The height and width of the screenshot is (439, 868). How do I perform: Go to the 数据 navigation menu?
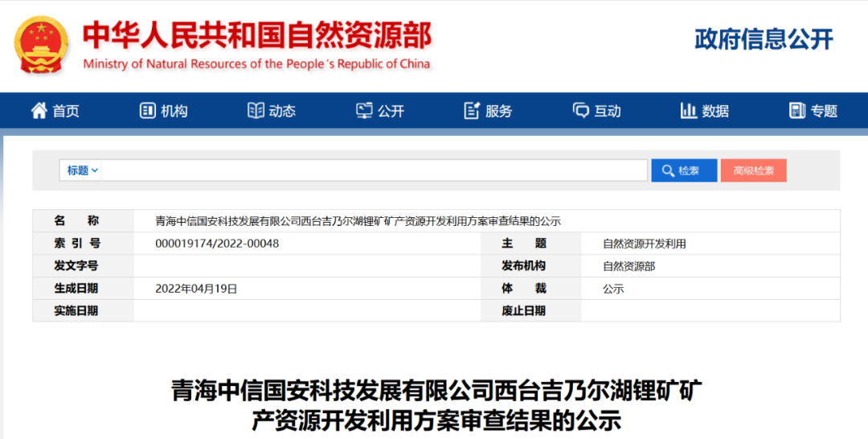tap(715, 112)
